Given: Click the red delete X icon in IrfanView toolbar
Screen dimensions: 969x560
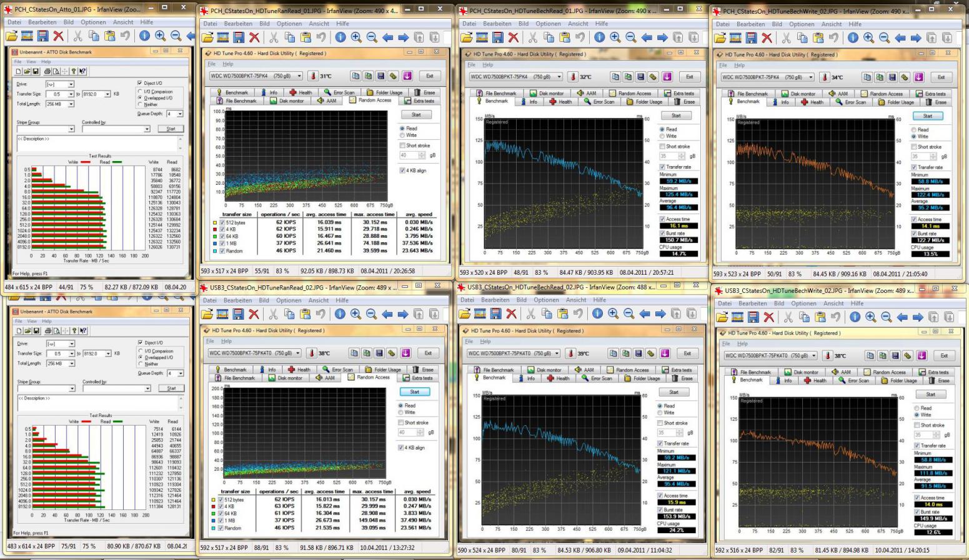Looking at the screenshot, I should (59, 36).
